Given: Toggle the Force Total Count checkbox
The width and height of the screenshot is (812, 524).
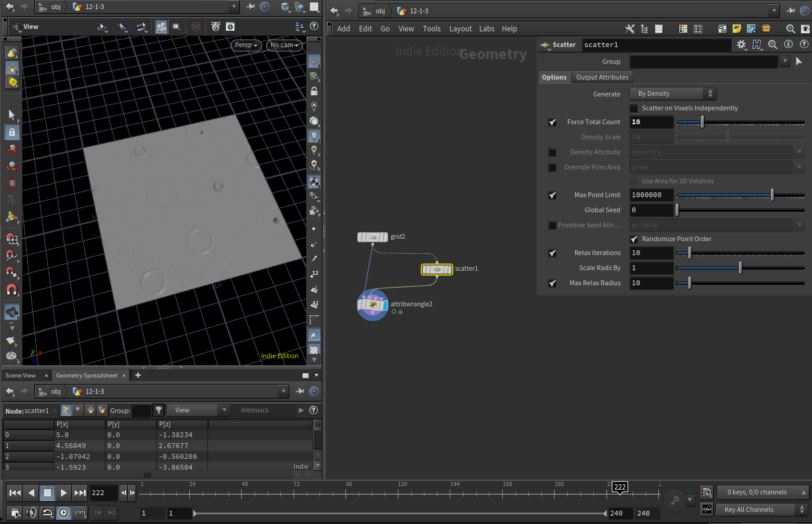Looking at the screenshot, I should 552,122.
